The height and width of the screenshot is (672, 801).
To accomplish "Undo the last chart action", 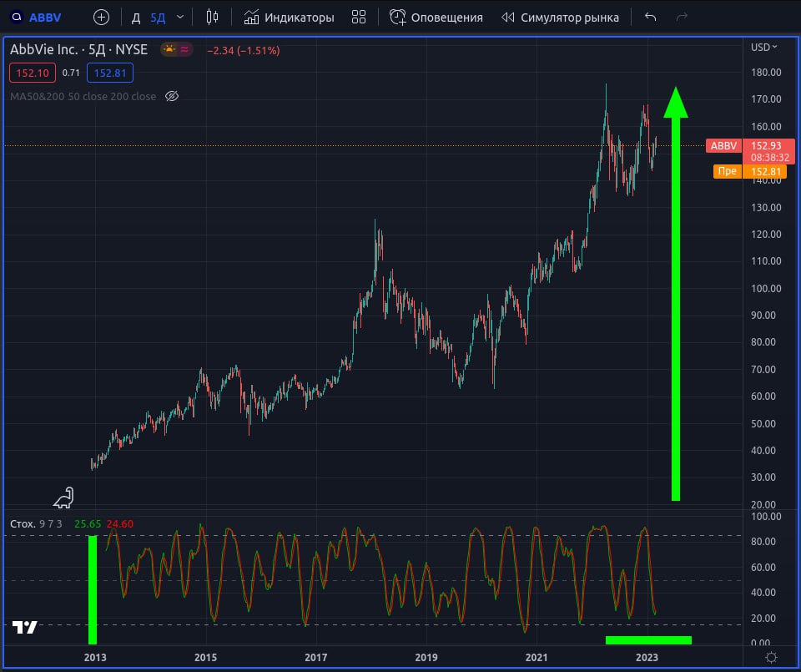I will coord(650,18).
